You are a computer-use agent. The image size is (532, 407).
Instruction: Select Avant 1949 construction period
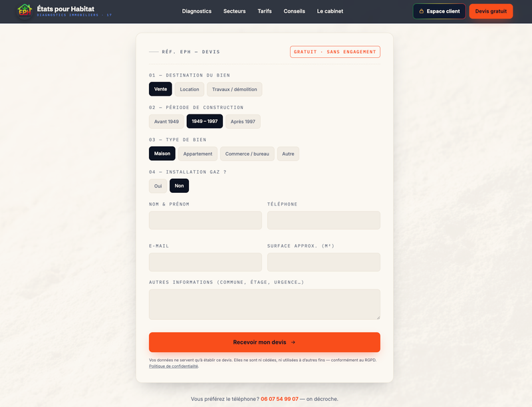coord(166,122)
